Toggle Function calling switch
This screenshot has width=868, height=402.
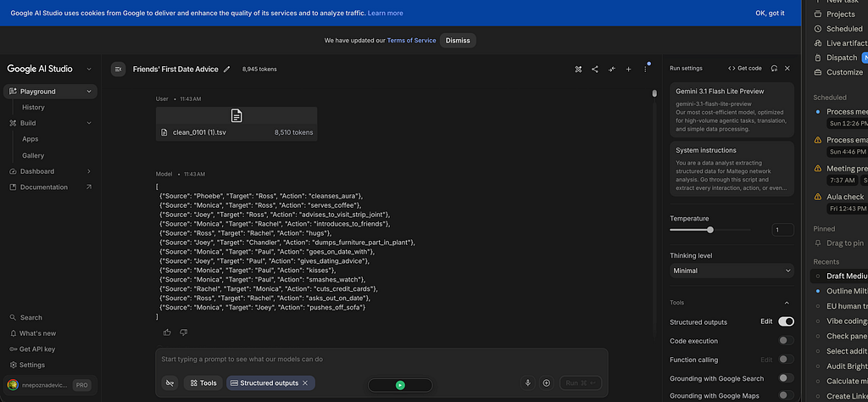pos(786,360)
